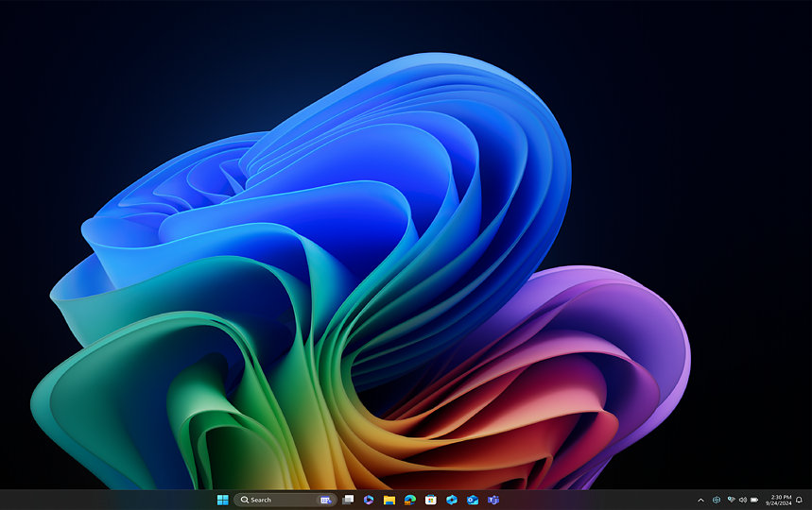Click the speaker volume icon
Screen dimensions: 812x510
[743, 500]
